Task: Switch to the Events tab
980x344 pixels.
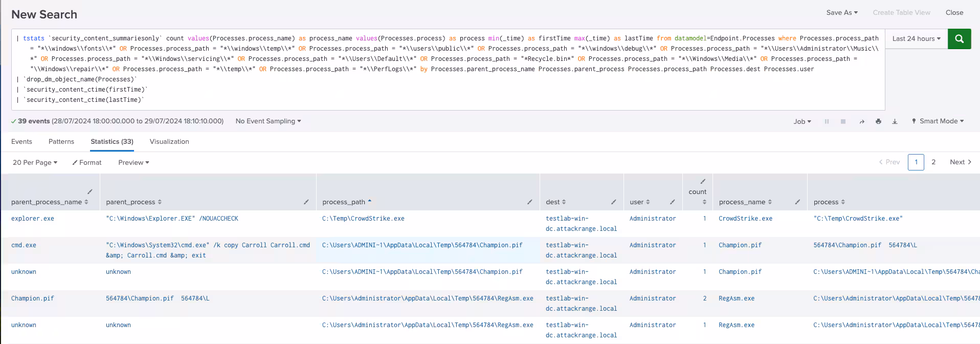Action: (21, 142)
